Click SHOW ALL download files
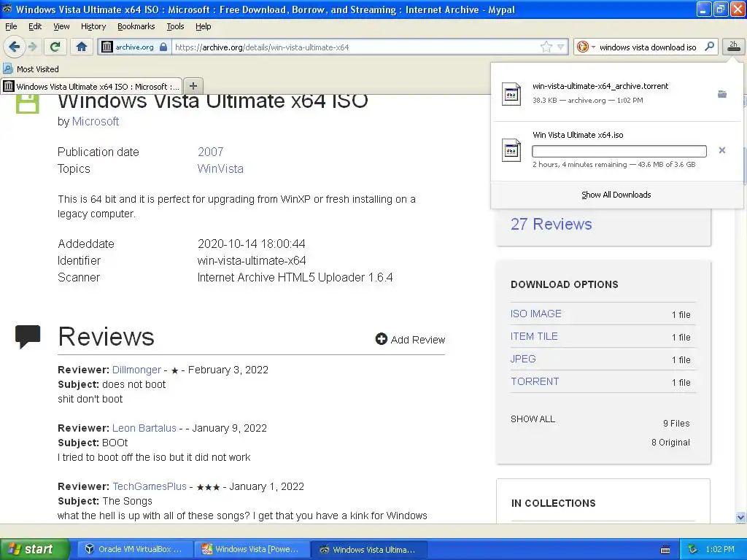747x560 pixels. [x=533, y=419]
